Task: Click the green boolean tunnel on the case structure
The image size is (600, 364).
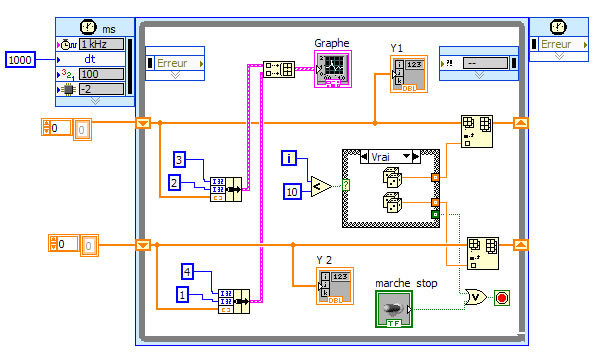Action: tap(435, 214)
